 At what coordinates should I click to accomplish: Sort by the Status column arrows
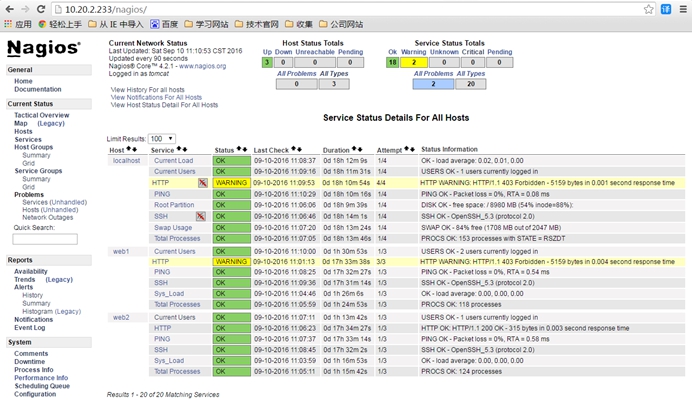[x=242, y=150]
